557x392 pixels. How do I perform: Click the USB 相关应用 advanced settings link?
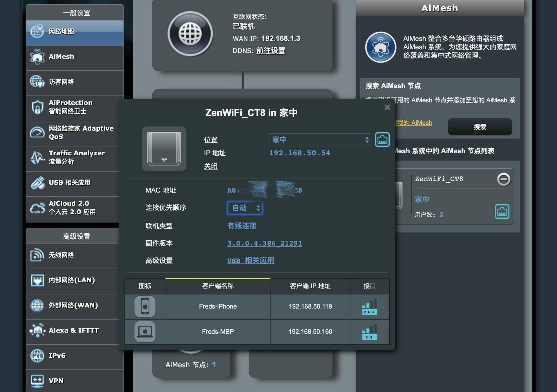(x=251, y=261)
